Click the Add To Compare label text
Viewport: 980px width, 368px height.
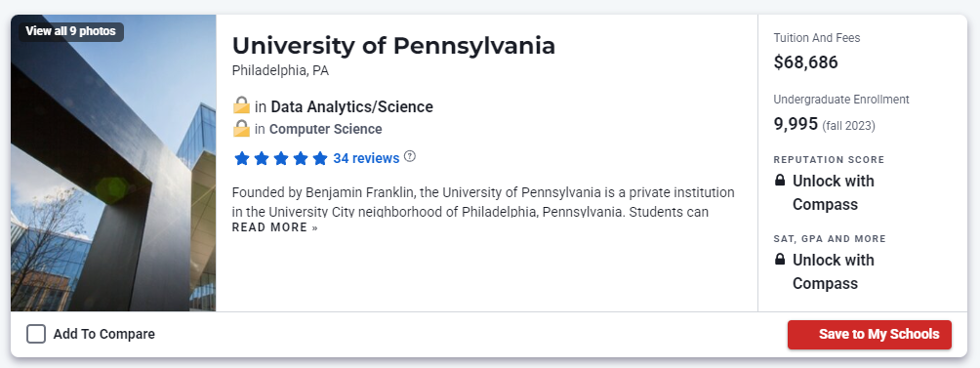point(103,334)
